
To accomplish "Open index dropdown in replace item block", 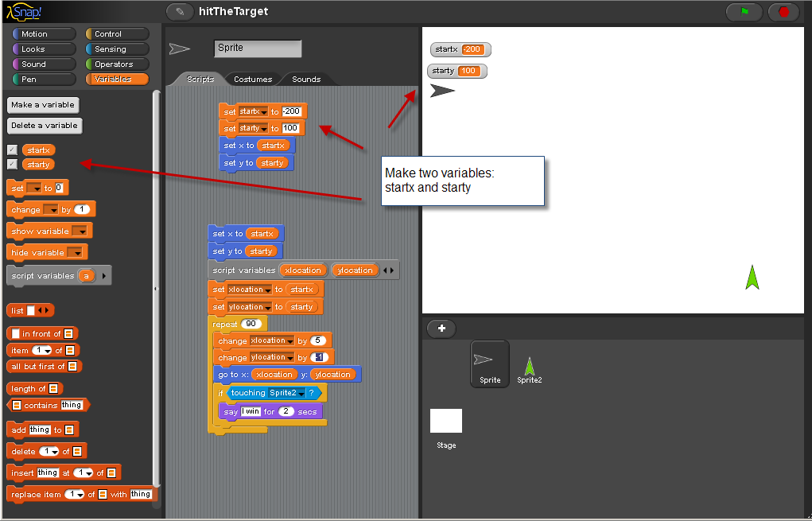I will tap(80, 495).
